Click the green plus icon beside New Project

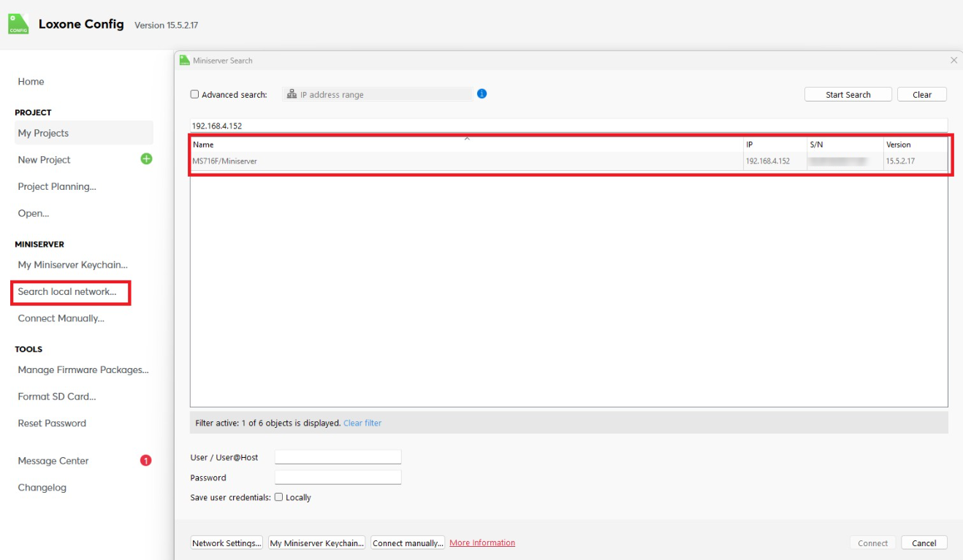(146, 159)
